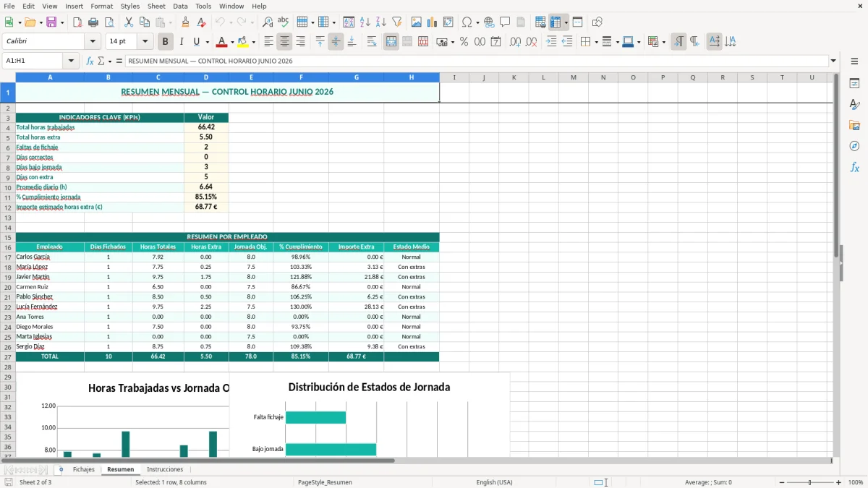Toggle Bold formatting
Image resolution: width=868 pixels, height=488 pixels.
[x=166, y=42]
